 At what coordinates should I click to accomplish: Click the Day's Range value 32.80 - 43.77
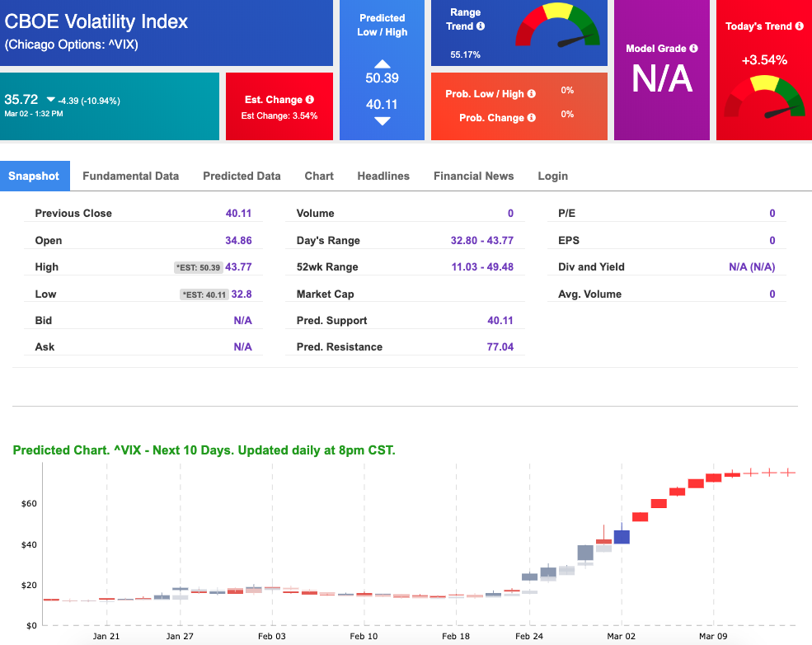pos(482,240)
